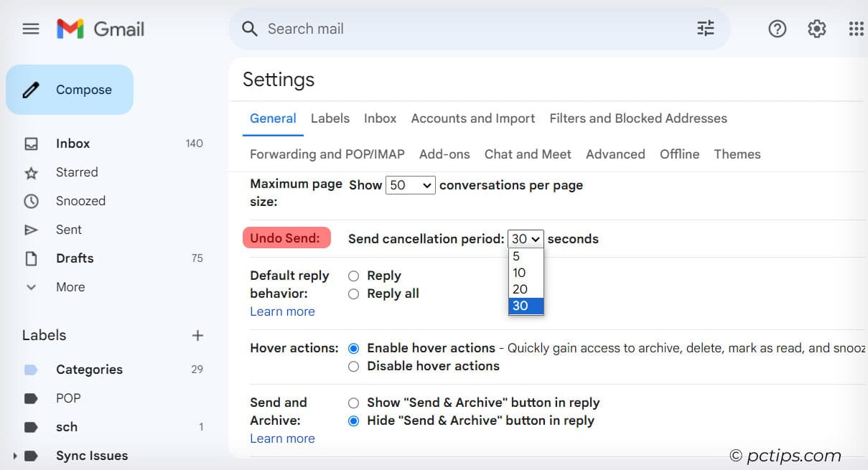Click the Gmail logo

[x=101, y=29]
